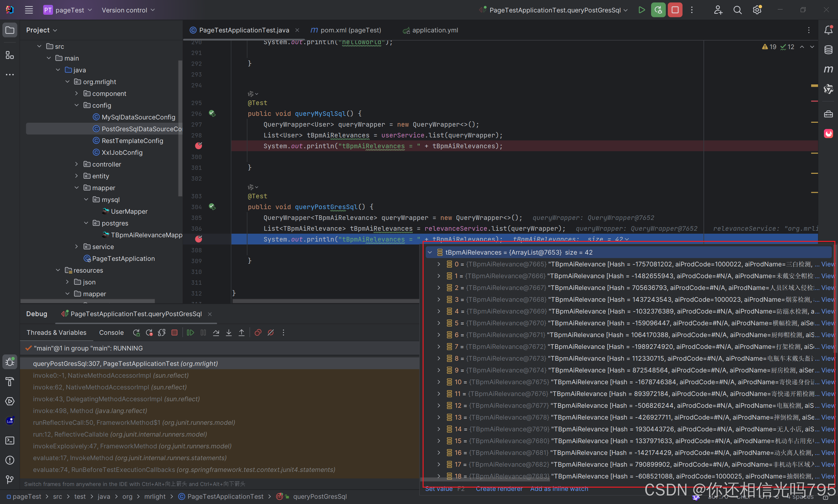The image size is (838, 504).
Task: Stop the debug session with red square
Action: (x=675, y=10)
